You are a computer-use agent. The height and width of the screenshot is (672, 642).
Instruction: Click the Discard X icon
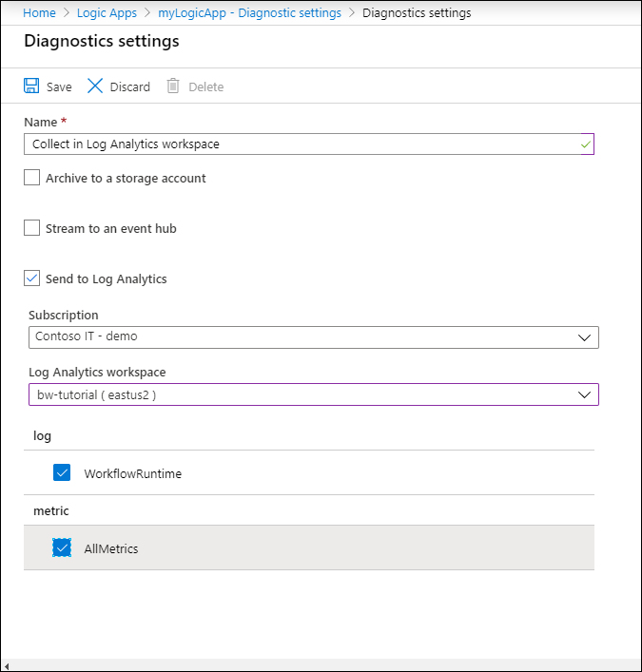click(x=95, y=86)
